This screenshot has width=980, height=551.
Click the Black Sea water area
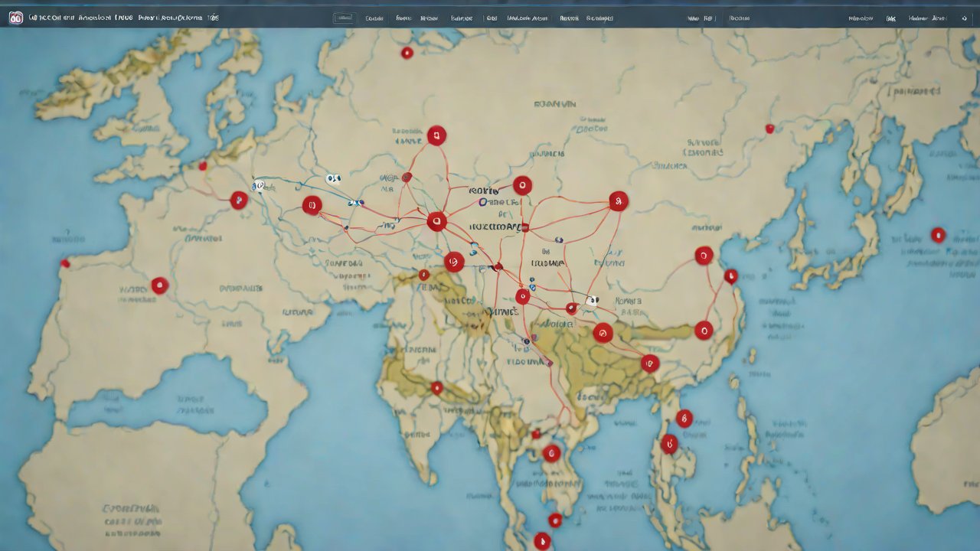coord(168,398)
